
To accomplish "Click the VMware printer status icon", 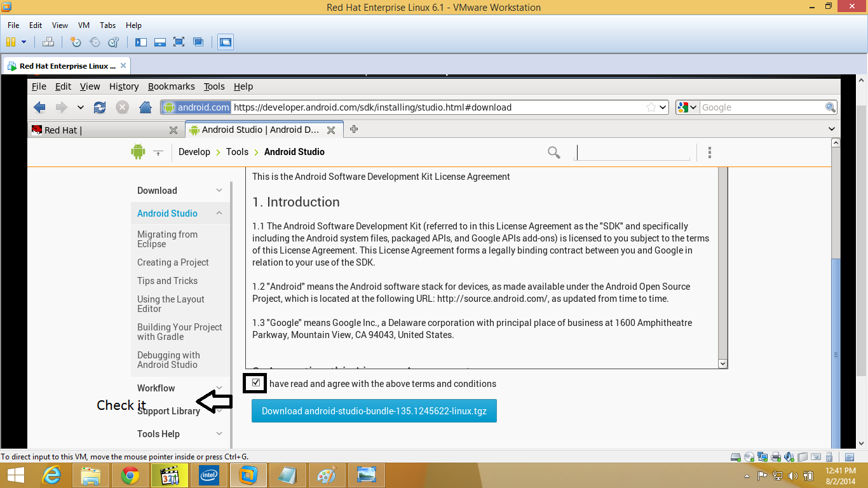I will pos(775,457).
